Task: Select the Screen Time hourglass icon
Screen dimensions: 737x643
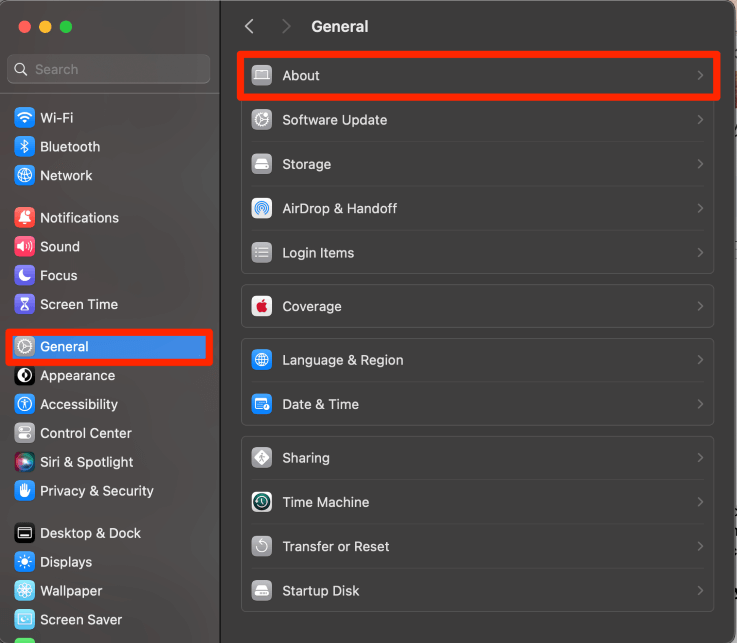Action: point(25,304)
